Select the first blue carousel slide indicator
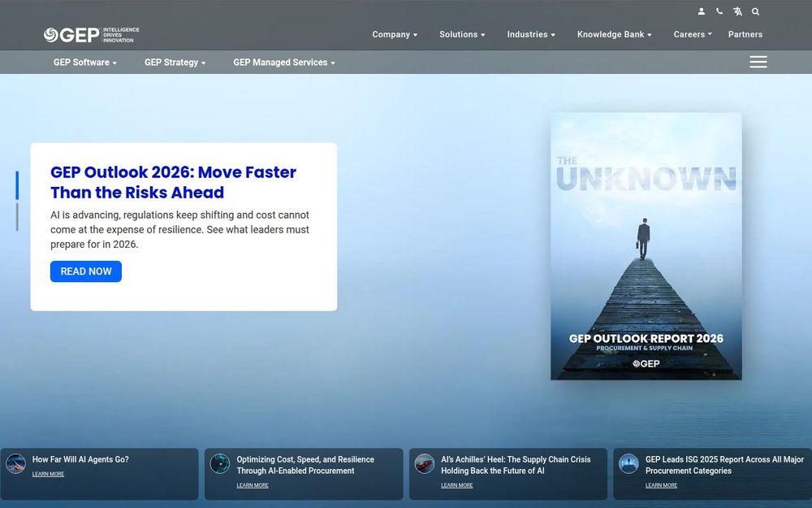This screenshot has height=508, width=812. pyautogui.click(x=17, y=185)
